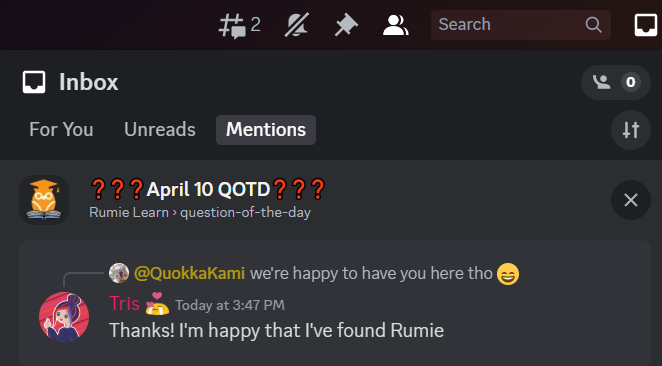The height and width of the screenshot is (366, 662).
Task: Dismiss the April 10 QOTD mention
Action: click(x=631, y=200)
